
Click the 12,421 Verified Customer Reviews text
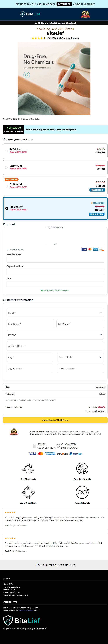click(x=63, y=38)
